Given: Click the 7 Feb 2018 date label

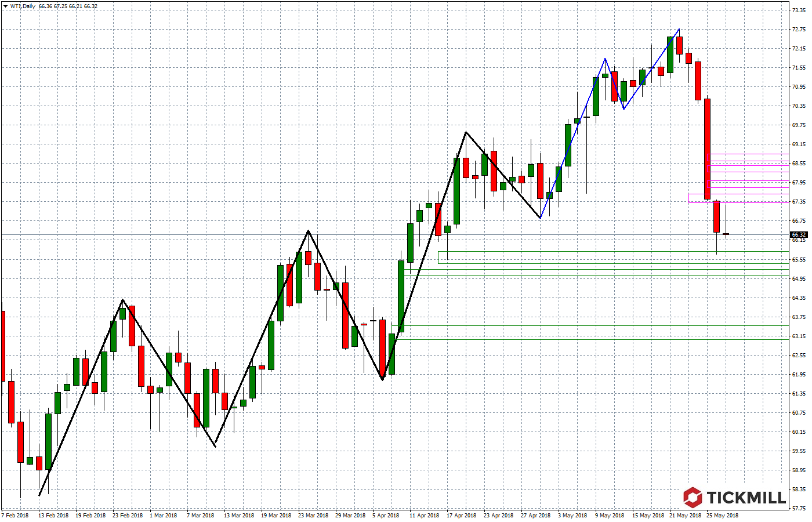Looking at the screenshot, I should [15, 515].
